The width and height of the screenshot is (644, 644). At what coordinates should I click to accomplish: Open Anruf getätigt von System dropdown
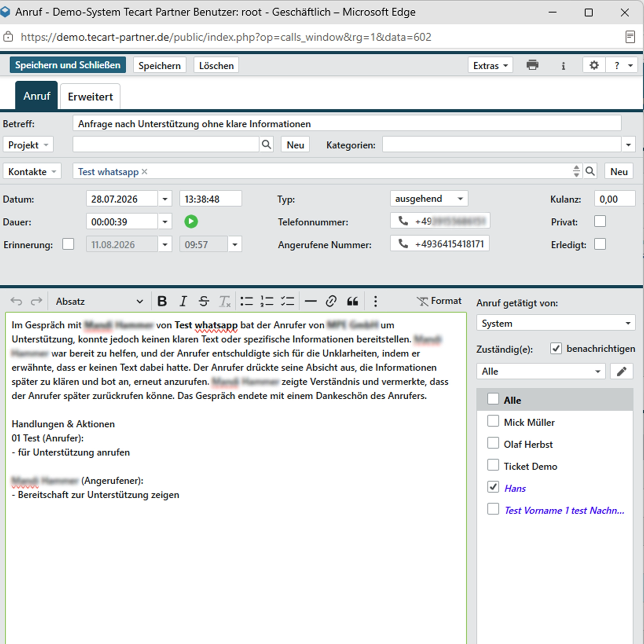(x=556, y=323)
